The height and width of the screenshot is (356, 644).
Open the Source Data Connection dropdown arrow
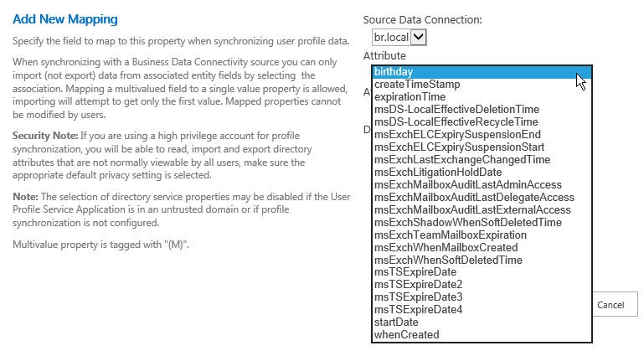(x=419, y=37)
